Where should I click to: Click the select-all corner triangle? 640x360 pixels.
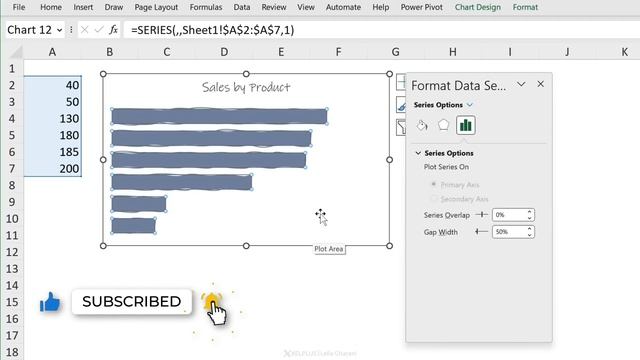click(x=16, y=52)
